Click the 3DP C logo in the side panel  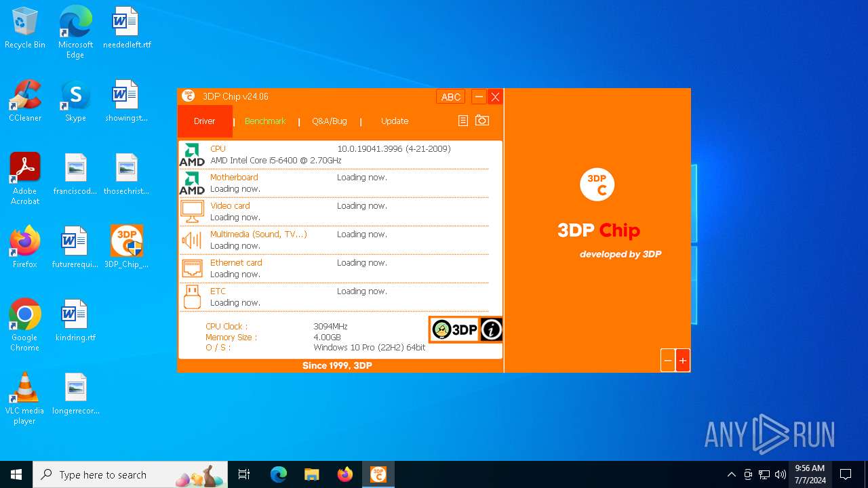(x=597, y=185)
